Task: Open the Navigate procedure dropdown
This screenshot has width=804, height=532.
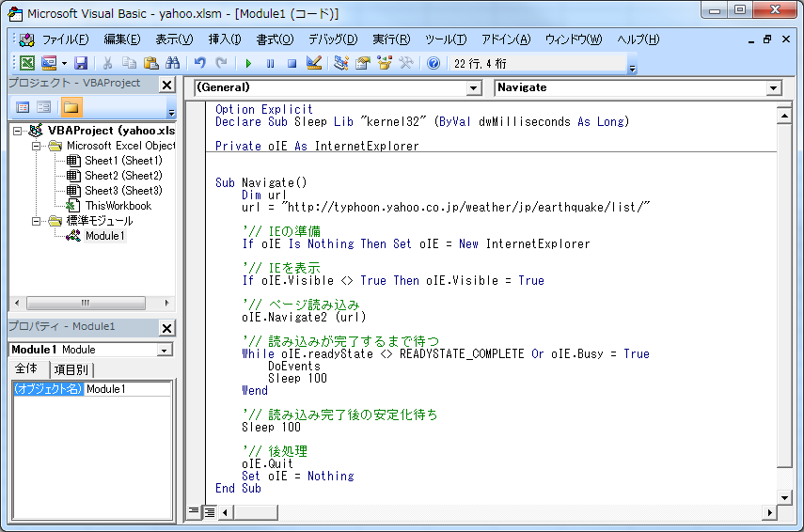Action: tap(774, 88)
